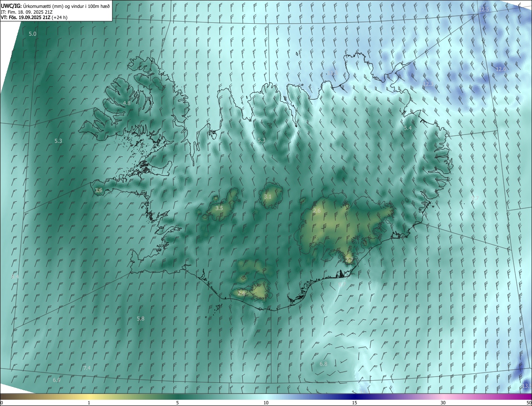532x406 pixels.
Task: Click the 4.8 value over the Westfjords
Action: (x=127, y=103)
